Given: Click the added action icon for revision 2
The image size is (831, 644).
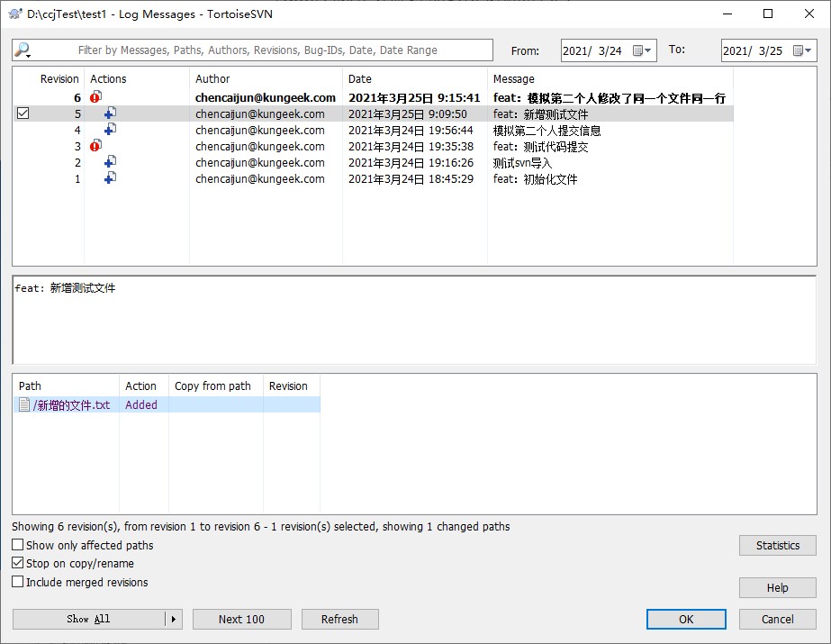Looking at the screenshot, I should pos(110,162).
